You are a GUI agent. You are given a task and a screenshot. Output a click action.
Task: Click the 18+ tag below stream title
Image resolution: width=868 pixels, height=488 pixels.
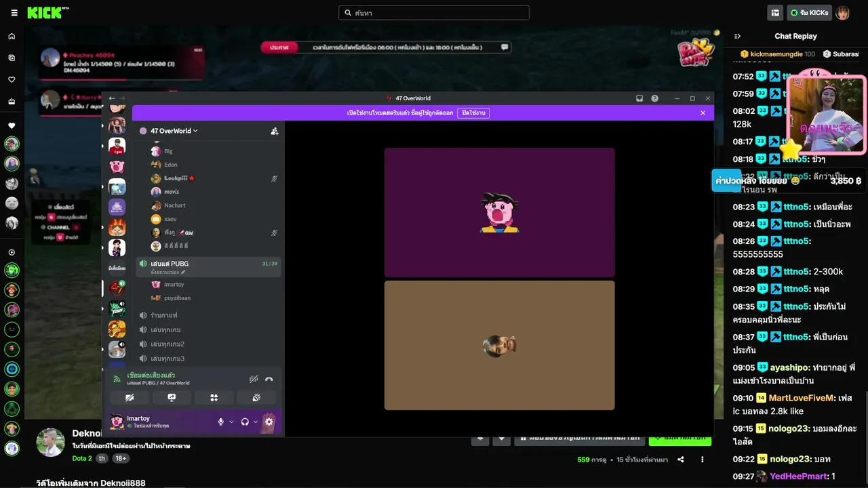coord(119,458)
